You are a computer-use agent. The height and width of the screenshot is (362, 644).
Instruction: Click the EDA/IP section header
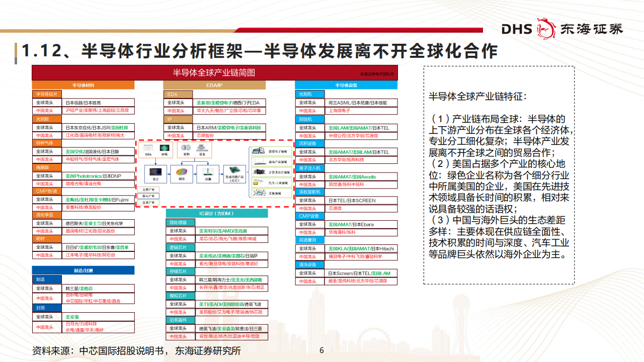(x=214, y=85)
